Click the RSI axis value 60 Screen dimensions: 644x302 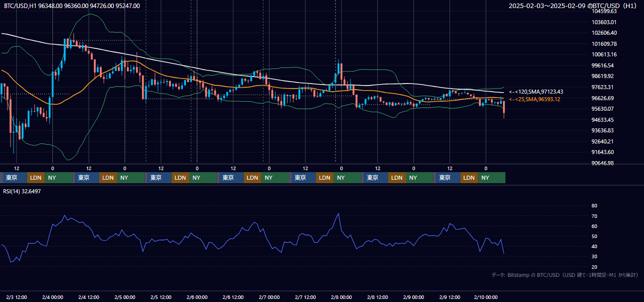pos(595,226)
